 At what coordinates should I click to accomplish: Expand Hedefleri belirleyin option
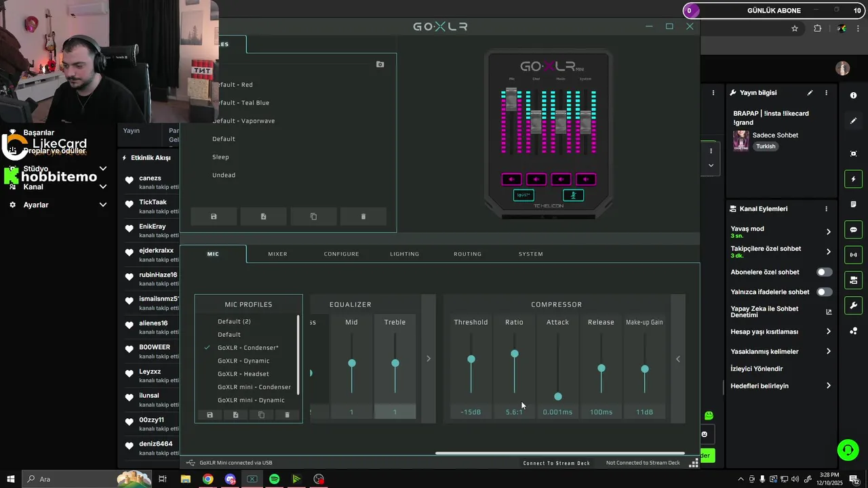pyautogui.click(x=828, y=386)
